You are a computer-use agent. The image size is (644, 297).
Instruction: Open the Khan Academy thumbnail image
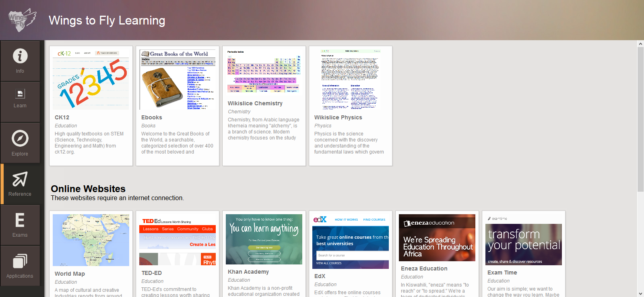click(x=264, y=239)
